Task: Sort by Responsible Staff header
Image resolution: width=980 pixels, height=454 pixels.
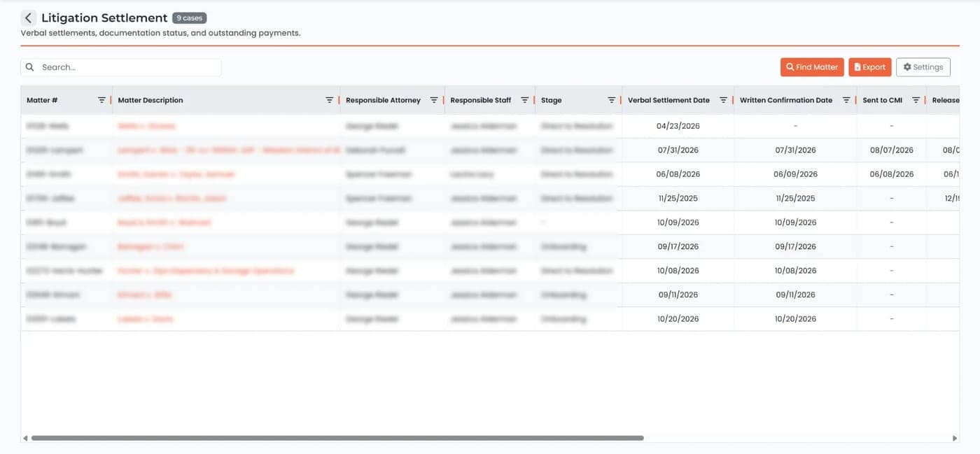Action: (x=481, y=100)
